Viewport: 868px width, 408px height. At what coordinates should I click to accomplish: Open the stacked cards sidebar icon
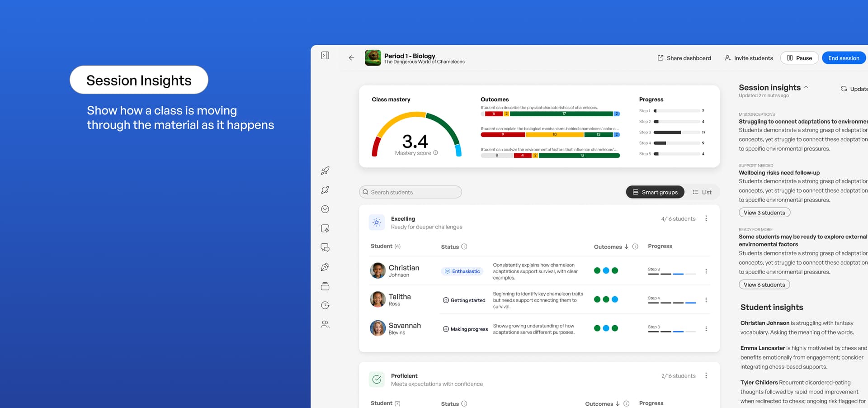click(x=325, y=286)
